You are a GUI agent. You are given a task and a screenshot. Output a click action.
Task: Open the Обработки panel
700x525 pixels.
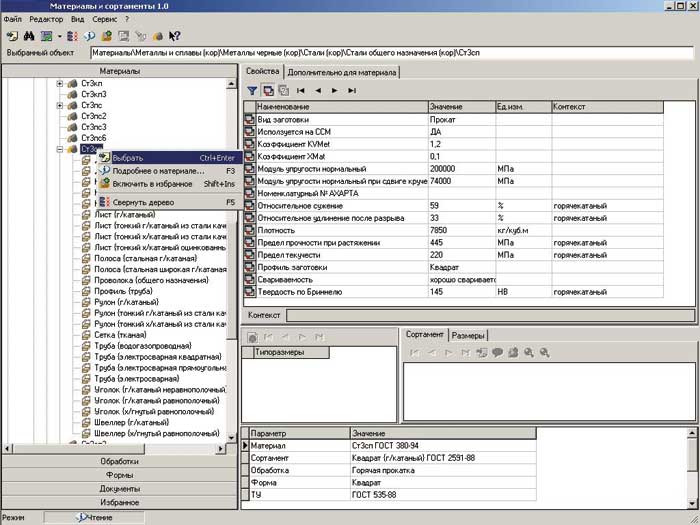click(120, 462)
